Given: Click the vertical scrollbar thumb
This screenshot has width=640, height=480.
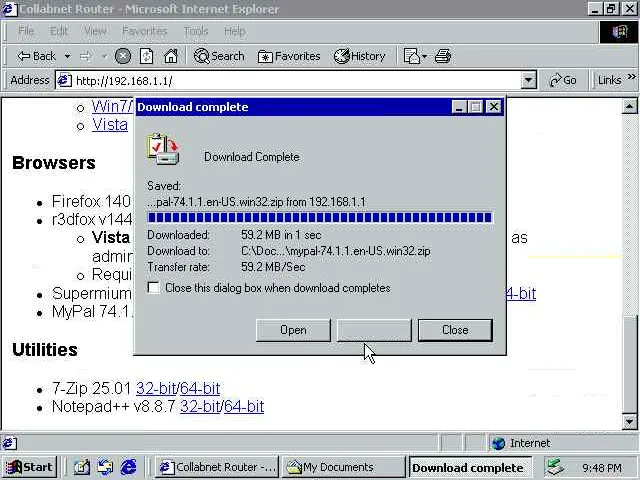Looking at the screenshot, I should coord(629,363).
